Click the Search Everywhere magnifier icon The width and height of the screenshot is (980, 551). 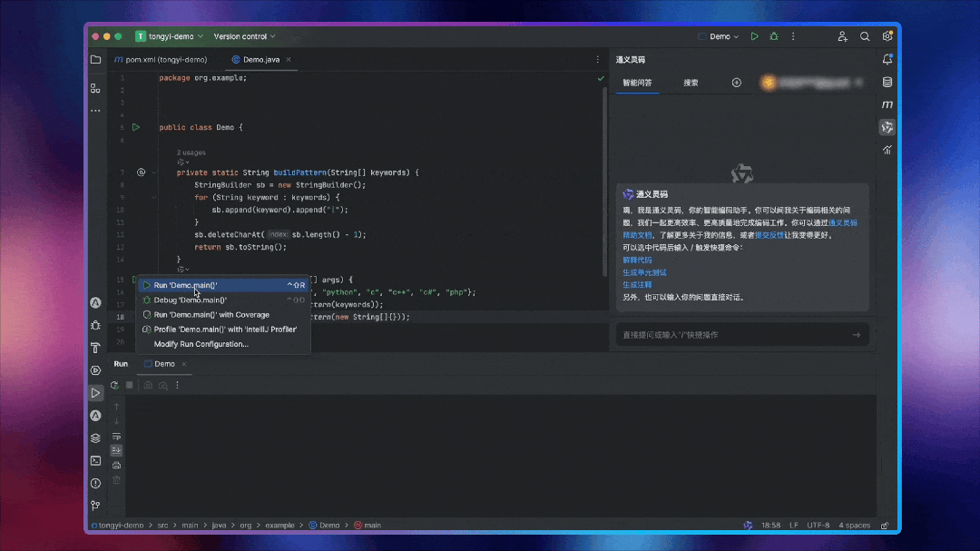click(865, 36)
